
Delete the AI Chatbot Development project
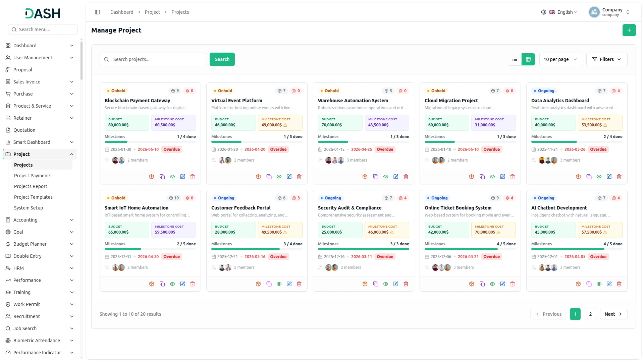[x=619, y=284]
